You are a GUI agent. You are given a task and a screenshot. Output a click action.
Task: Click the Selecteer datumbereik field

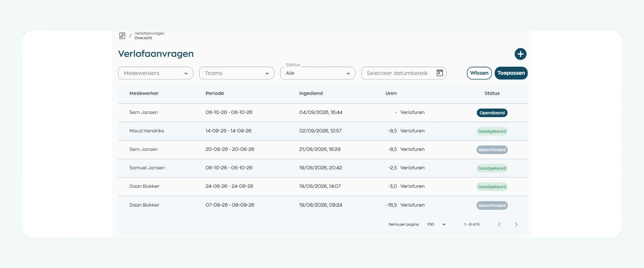click(404, 73)
